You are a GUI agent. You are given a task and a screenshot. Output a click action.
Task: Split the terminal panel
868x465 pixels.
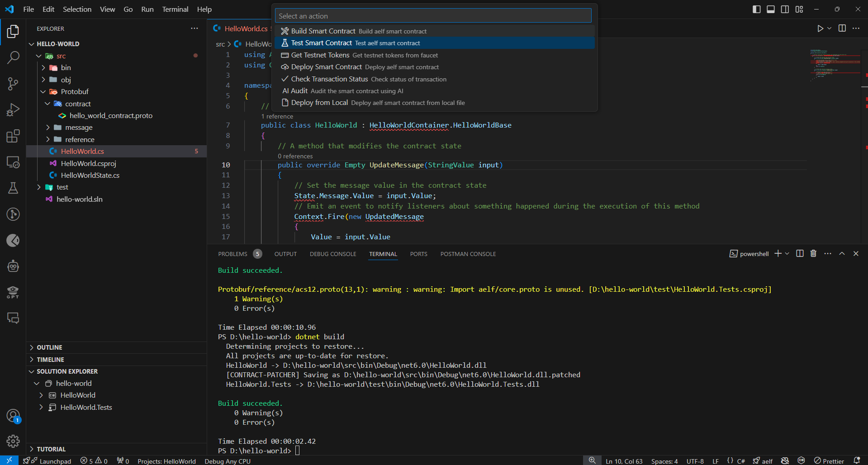800,254
